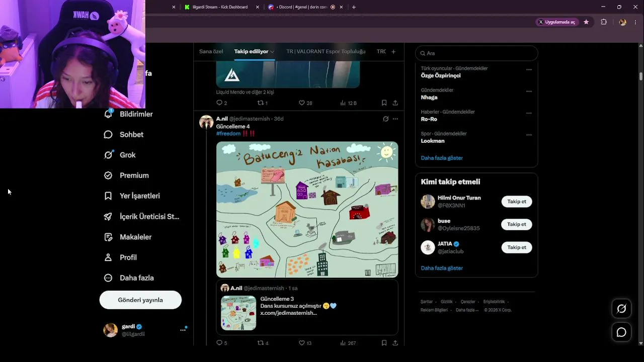
Task: Open x.com/jedimasternish link in quoted post
Action: click(289, 313)
